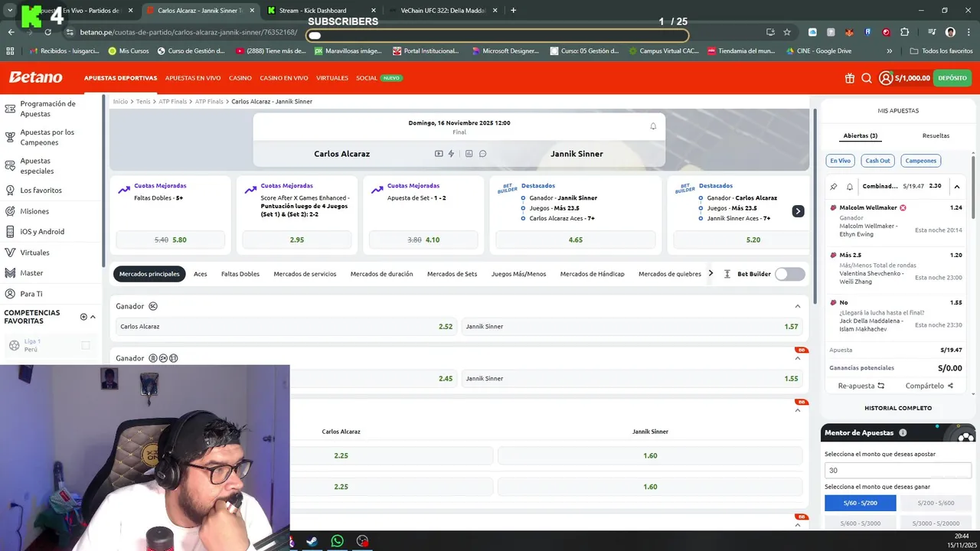Tick the Liga 1 Perú checkbox

click(86, 345)
